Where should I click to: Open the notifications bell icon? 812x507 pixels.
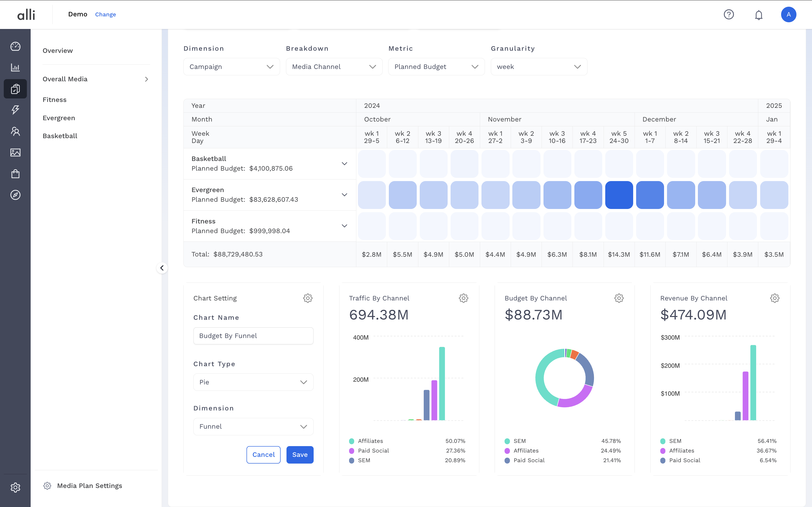tap(759, 15)
